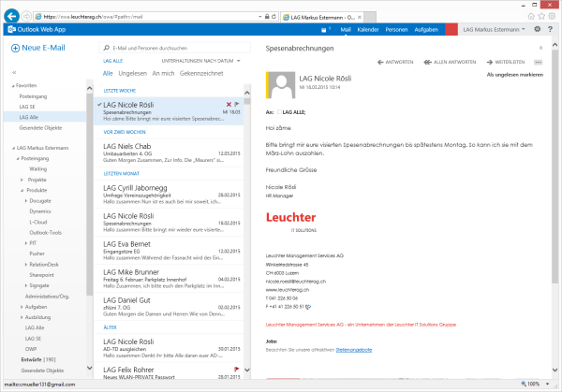
Task: Collapse the reading pane header chevron
Action: (x=540, y=48)
